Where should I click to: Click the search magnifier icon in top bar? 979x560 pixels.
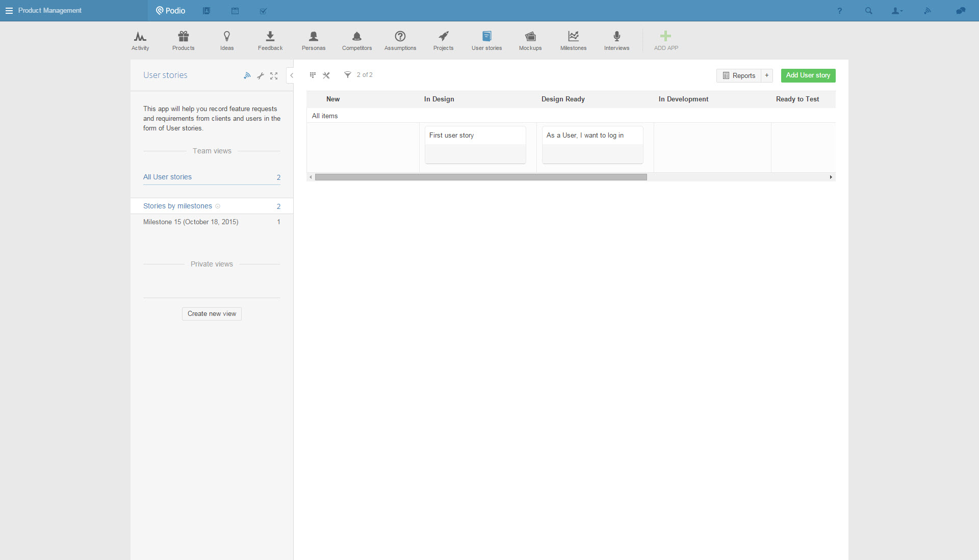868,11
